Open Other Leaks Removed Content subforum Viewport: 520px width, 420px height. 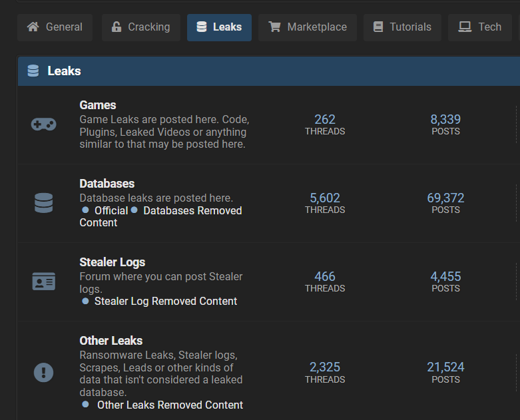click(170, 405)
